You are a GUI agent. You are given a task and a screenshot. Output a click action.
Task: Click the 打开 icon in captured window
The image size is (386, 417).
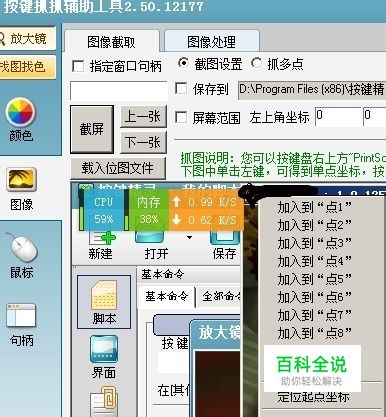156,246
